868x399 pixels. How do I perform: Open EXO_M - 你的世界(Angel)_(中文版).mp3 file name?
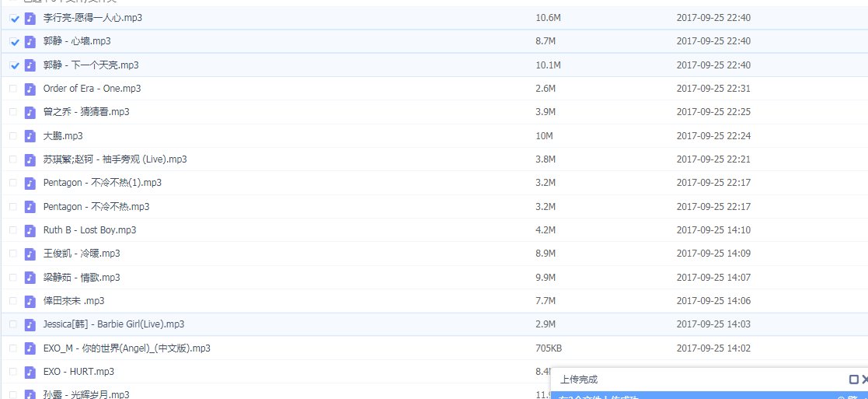coord(127,348)
